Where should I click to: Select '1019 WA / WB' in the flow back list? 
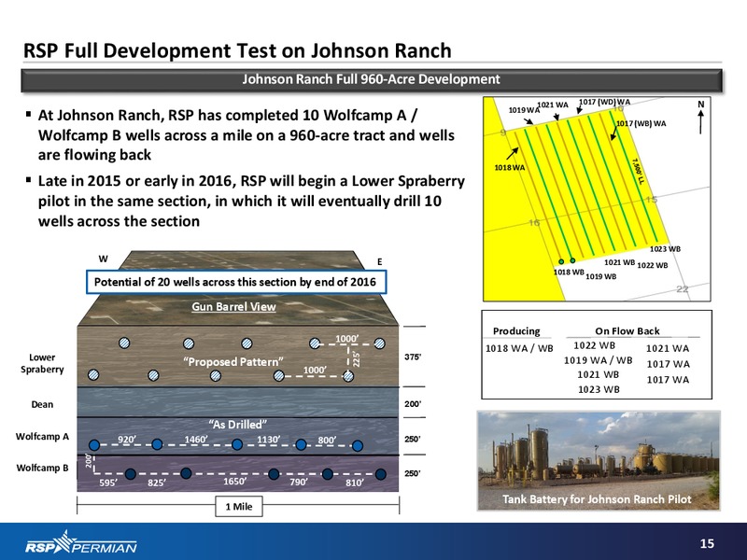[x=599, y=360]
